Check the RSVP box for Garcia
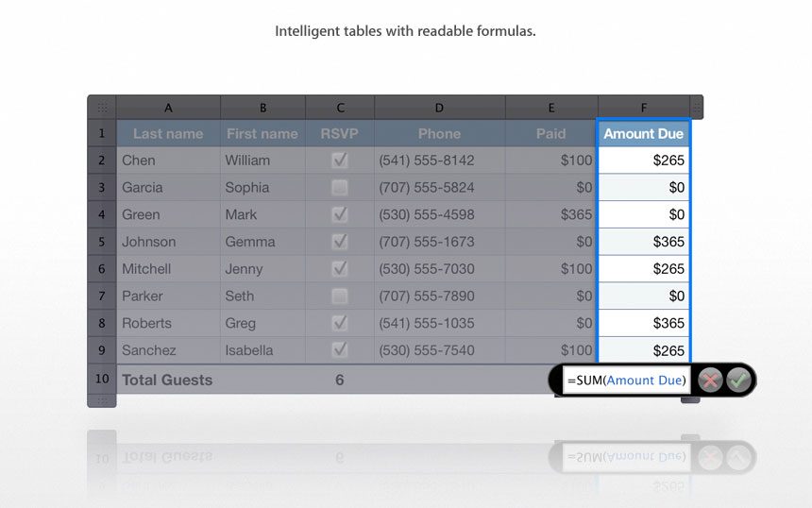Viewport: 812px width, 508px height. (340, 188)
